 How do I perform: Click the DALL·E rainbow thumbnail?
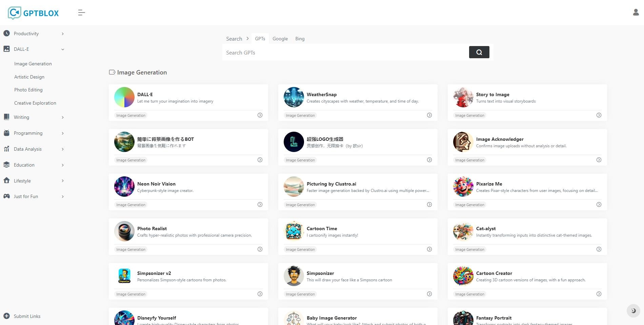(124, 97)
